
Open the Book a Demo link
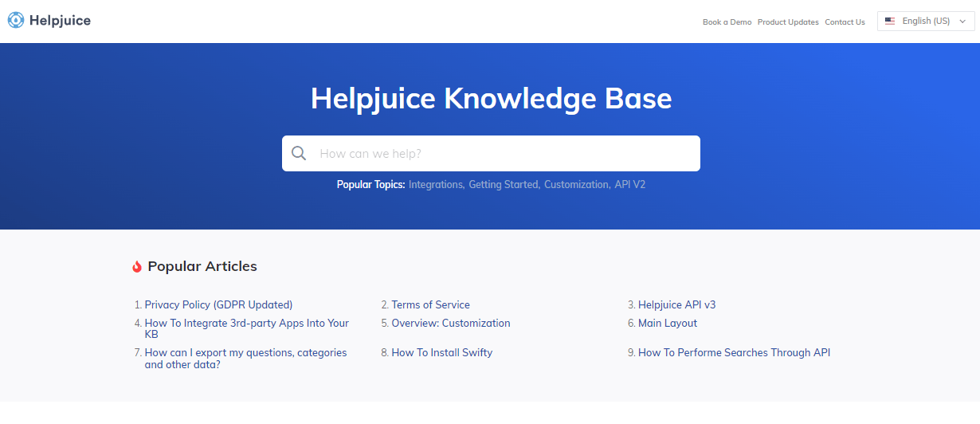(727, 22)
